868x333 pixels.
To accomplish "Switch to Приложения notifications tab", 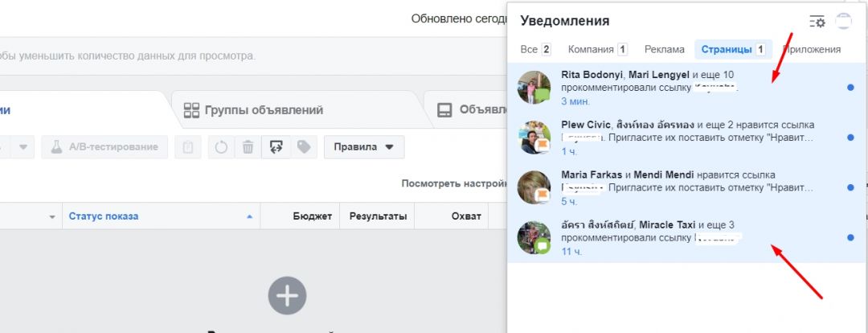I will coord(812,49).
